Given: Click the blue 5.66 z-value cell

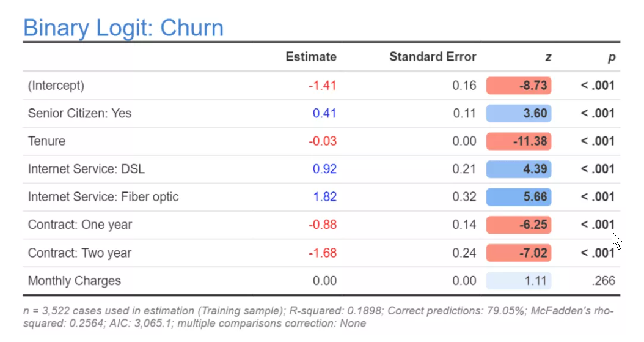Looking at the screenshot, I should pyautogui.click(x=519, y=197).
